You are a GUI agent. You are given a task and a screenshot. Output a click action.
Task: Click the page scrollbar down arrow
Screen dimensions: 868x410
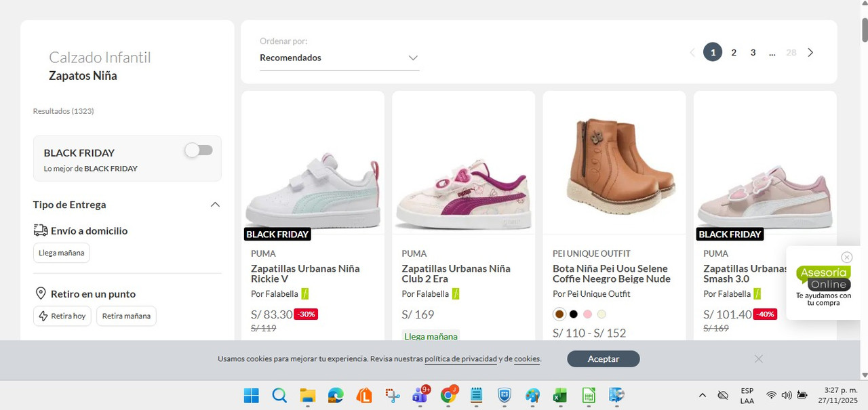(x=864, y=375)
